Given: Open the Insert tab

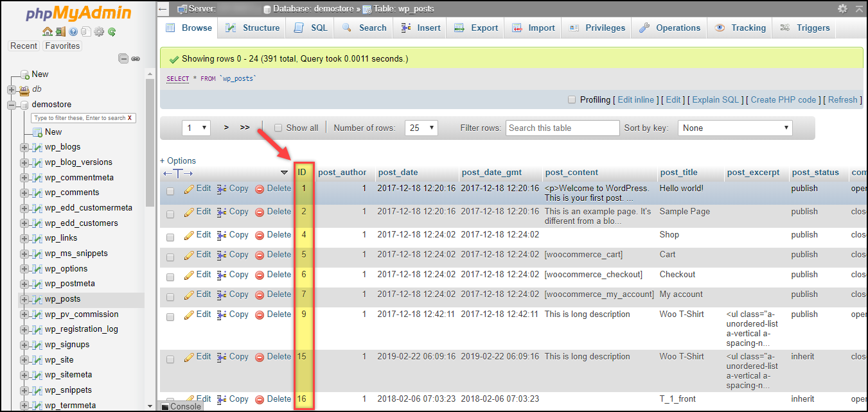Looking at the screenshot, I should pos(421,28).
